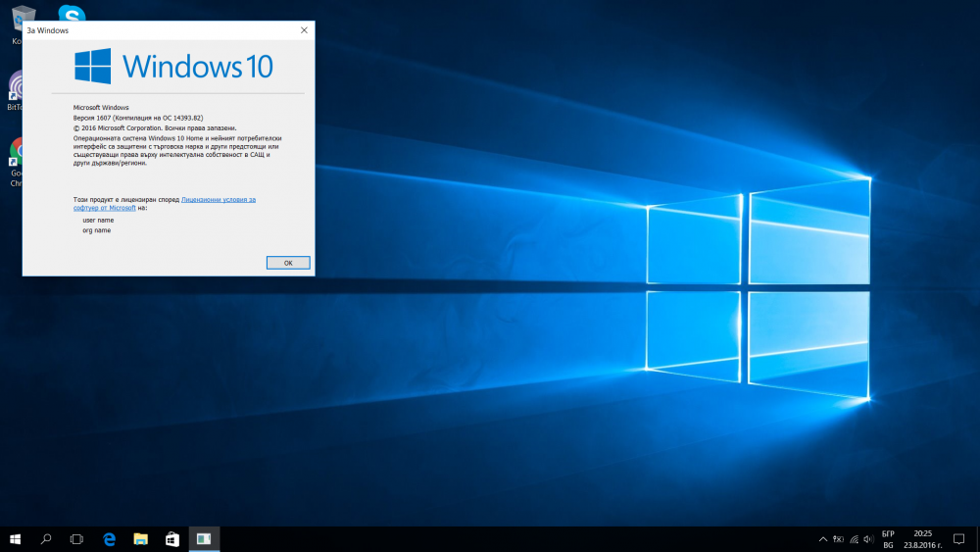This screenshot has width=980, height=552.
Task: Select the Google Chrome desktop icon
Action: point(16,163)
